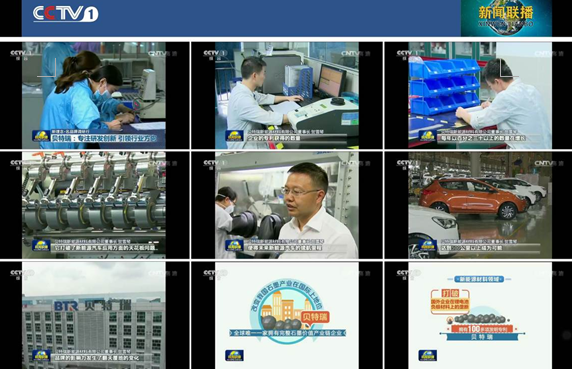Select the thumbnail of man wearing glasses
This screenshot has height=370, width=572.
pyautogui.click(x=287, y=205)
